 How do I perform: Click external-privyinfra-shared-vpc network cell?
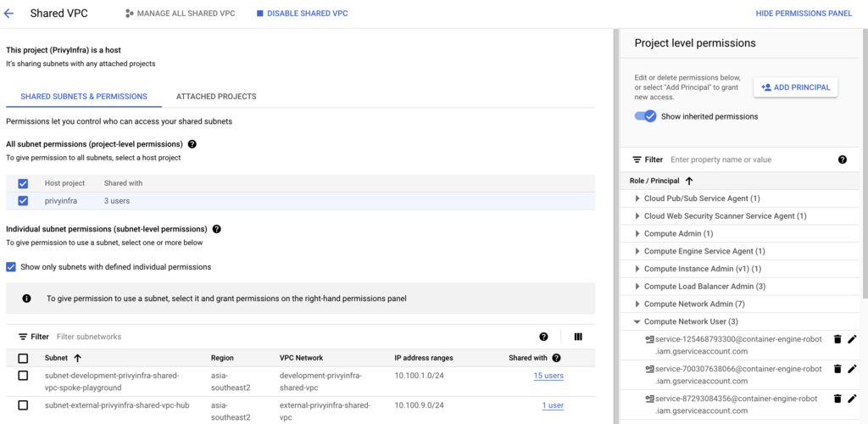pyautogui.click(x=325, y=410)
